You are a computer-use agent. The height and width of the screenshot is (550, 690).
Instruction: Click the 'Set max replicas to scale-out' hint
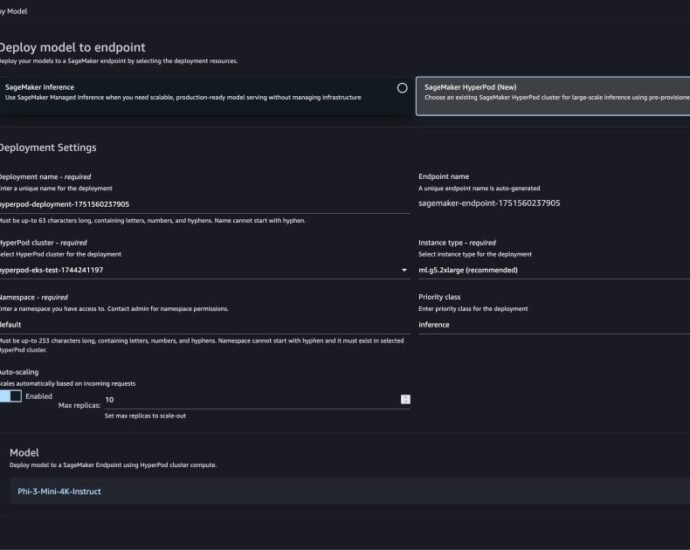pos(145,416)
